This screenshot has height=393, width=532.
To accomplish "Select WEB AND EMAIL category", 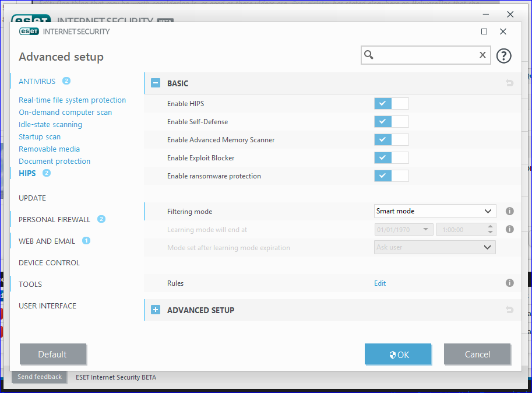I will tap(47, 241).
